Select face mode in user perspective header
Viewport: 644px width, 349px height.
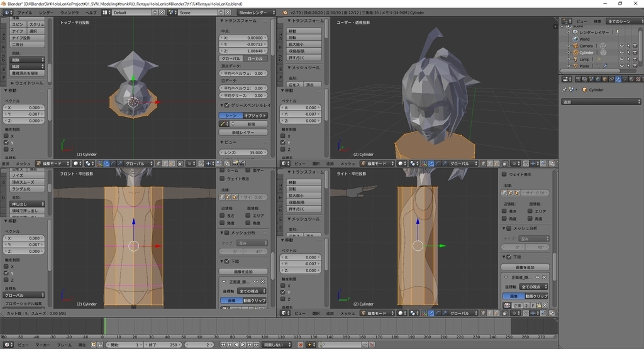[496, 163]
